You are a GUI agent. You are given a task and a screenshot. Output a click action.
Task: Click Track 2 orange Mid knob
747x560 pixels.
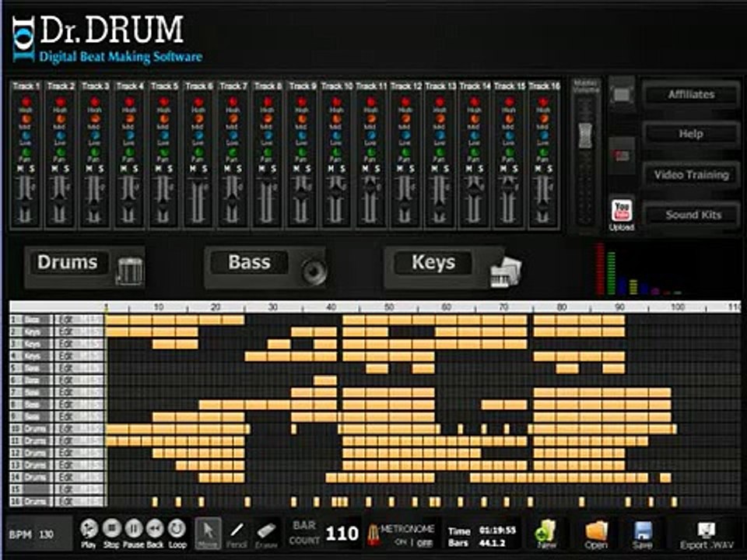pyautogui.click(x=61, y=119)
